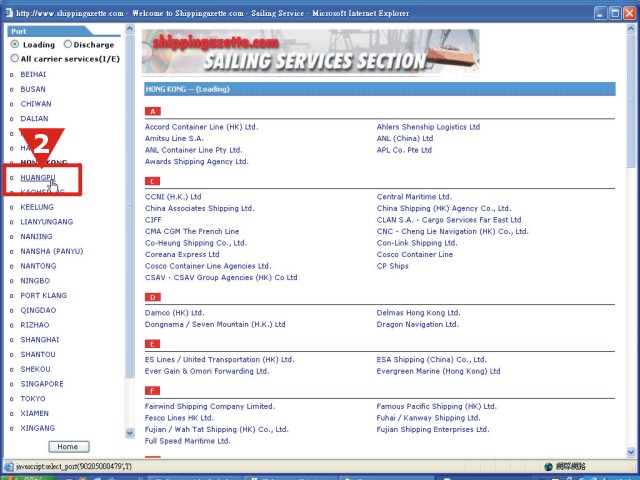Open China Associates Shipping Ltd.
The width and height of the screenshot is (640, 480).
[200, 208]
